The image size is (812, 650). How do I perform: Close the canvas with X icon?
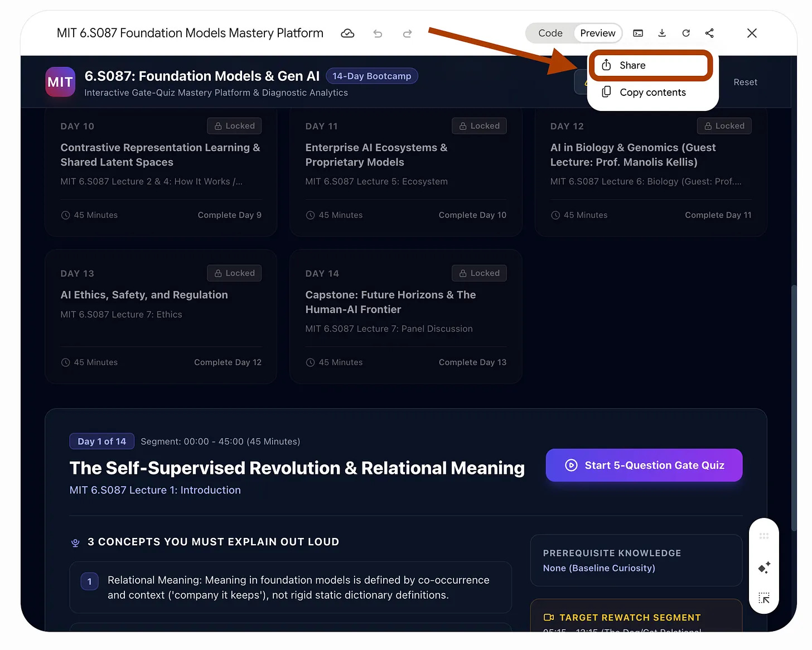tap(752, 33)
